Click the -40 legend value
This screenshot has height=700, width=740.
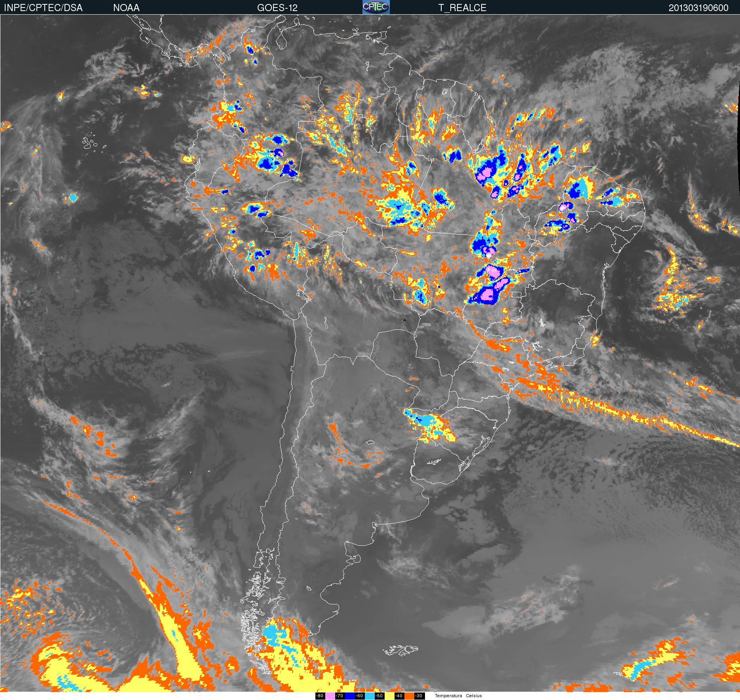pos(399,696)
